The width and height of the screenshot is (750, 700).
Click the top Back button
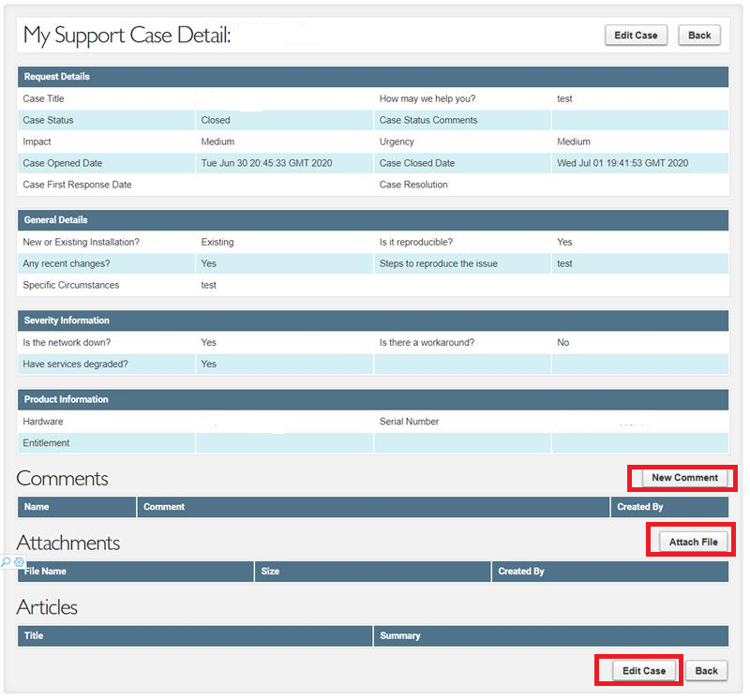coord(699,36)
